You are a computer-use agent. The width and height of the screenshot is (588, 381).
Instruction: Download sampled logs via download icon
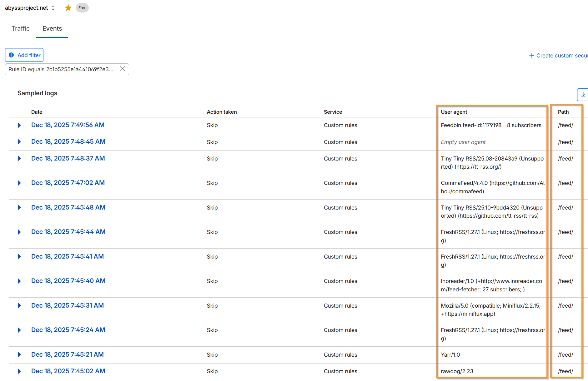583,95
